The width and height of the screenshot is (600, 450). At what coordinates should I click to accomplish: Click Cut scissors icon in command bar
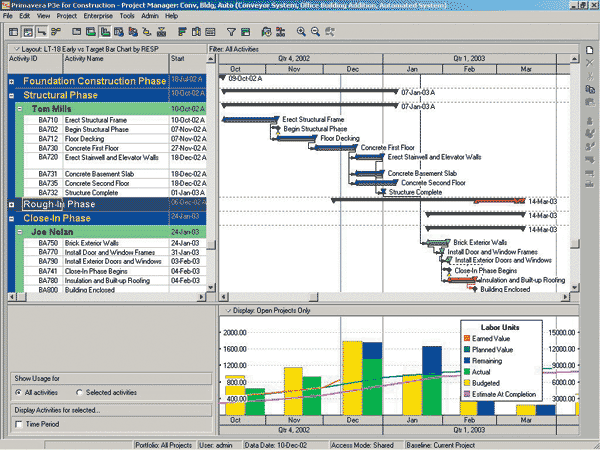tap(589, 77)
